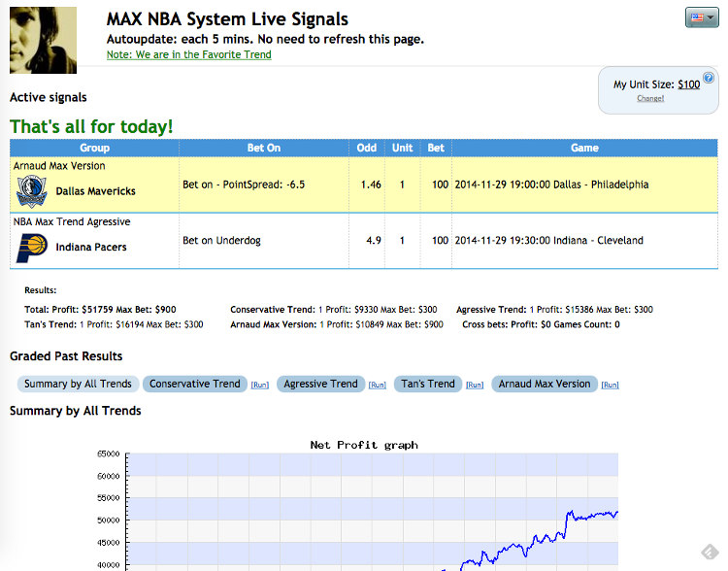Select Summary by All Trends tab
This screenshot has width=728, height=571.
pos(78,384)
